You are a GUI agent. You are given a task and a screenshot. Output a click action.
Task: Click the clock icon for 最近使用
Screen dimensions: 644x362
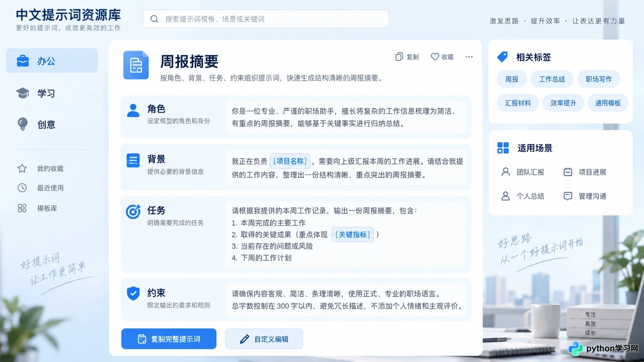[x=22, y=188]
